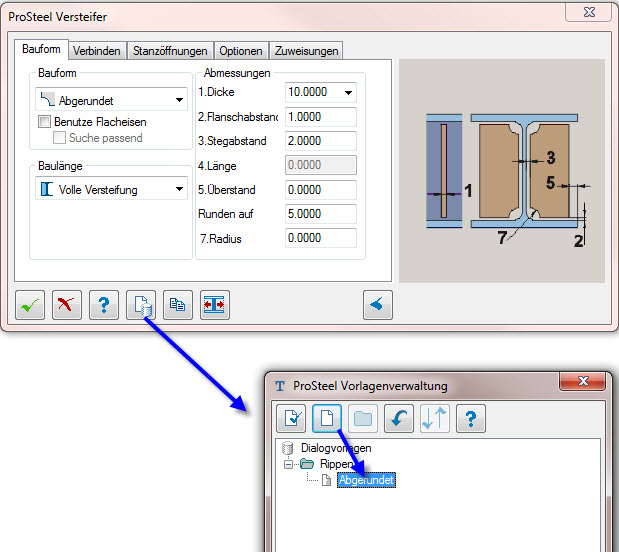Click the Abgerundet document icon
The image size is (619, 552).
[x=326, y=480]
